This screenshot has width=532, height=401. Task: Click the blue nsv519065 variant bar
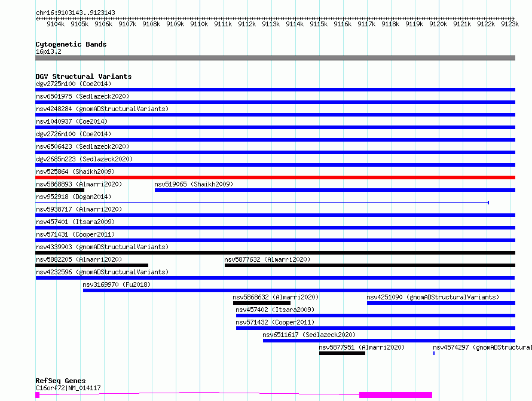tap(335, 190)
